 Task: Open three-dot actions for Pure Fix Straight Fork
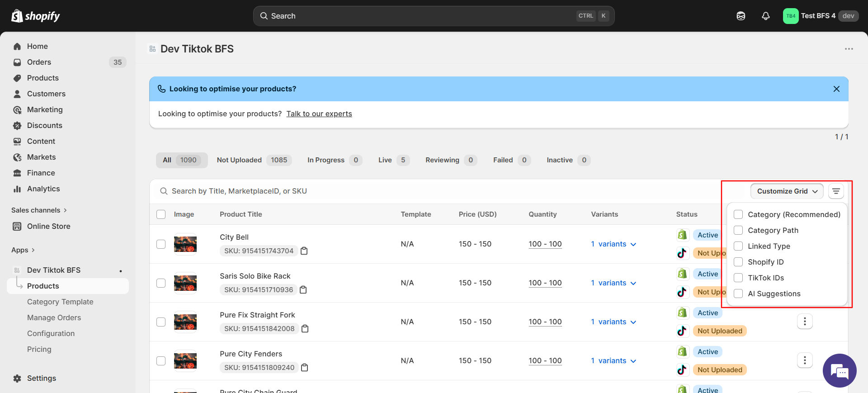804,322
